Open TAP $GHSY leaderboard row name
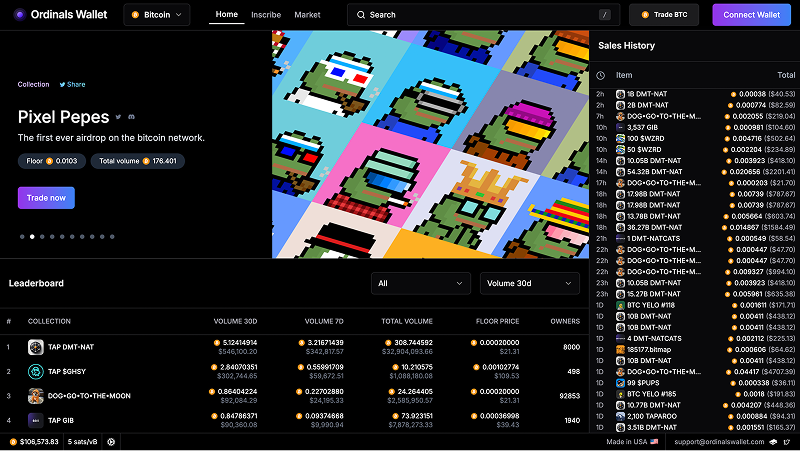The width and height of the screenshot is (800, 451). point(67,371)
